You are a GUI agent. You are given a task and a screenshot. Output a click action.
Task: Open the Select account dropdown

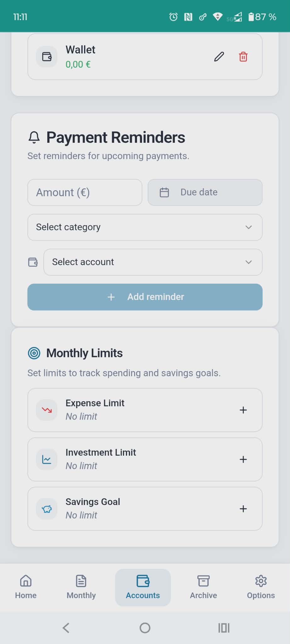[x=153, y=262]
